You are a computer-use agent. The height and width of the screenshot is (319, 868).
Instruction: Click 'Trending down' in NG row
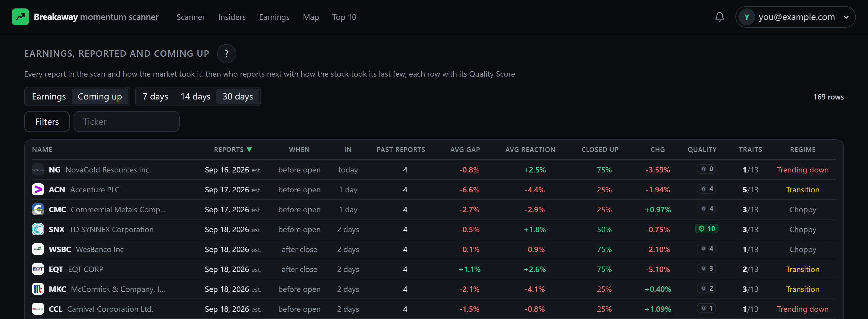(803, 170)
